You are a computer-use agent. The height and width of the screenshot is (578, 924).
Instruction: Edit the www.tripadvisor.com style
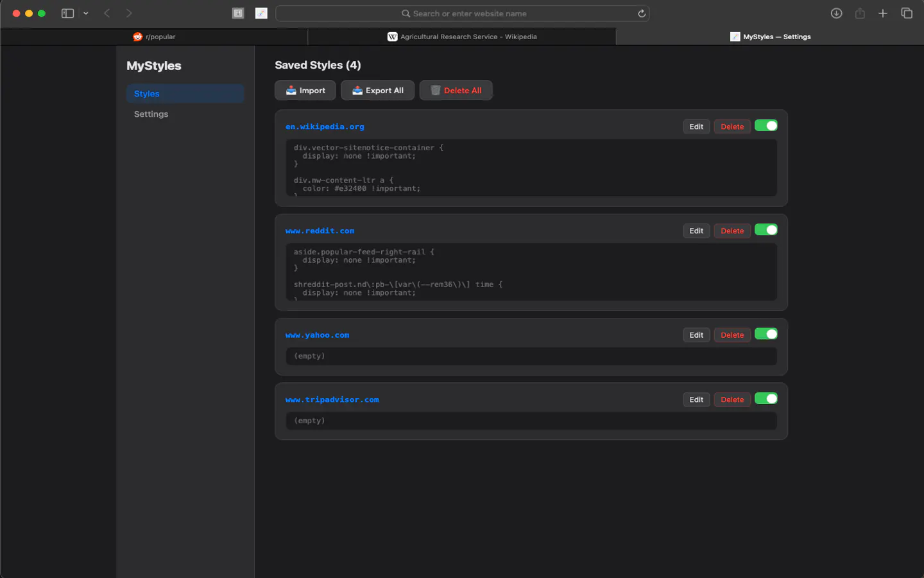coord(696,399)
